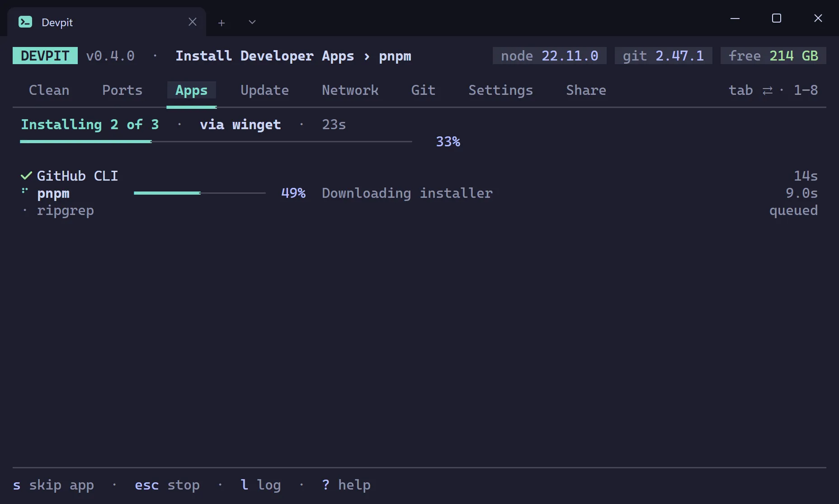Click the via winget label
The image size is (839, 504).
point(240,125)
